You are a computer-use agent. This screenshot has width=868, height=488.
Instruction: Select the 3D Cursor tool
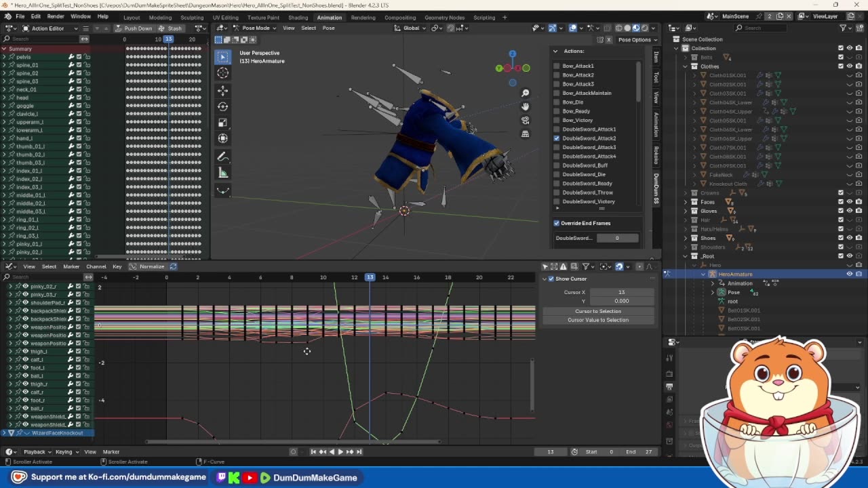(x=222, y=73)
